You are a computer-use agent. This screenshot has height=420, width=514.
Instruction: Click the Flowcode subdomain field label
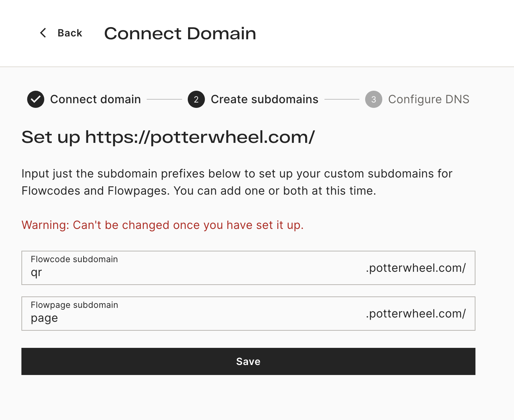tap(74, 259)
